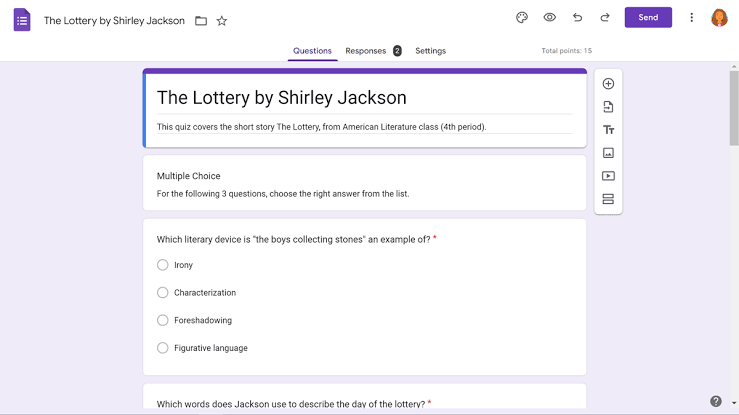Star the form with the star icon
Screen dimensions: 739x415
(x=222, y=21)
